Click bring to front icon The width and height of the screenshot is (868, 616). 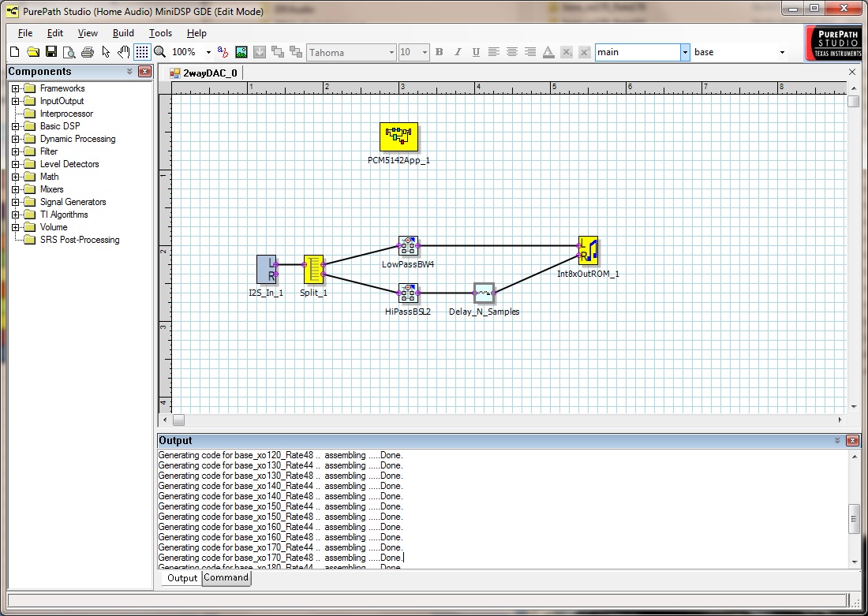(x=277, y=52)
